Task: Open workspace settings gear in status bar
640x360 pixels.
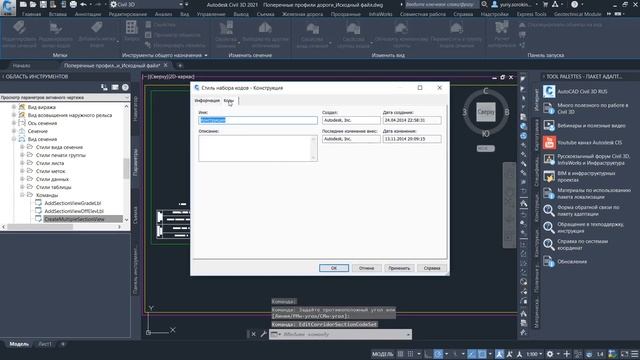Action: click(550, 354)
